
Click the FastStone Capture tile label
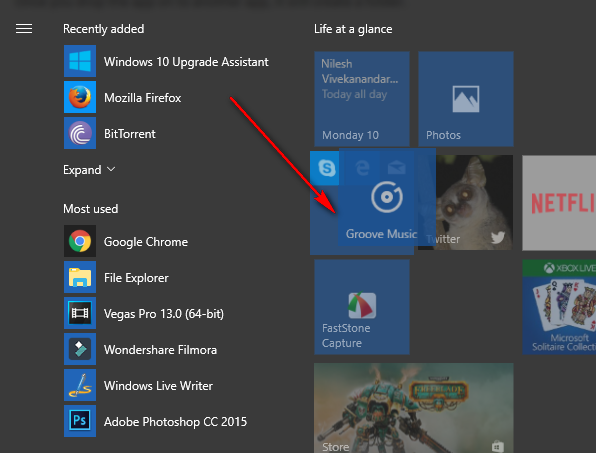[x=346, y=336]
